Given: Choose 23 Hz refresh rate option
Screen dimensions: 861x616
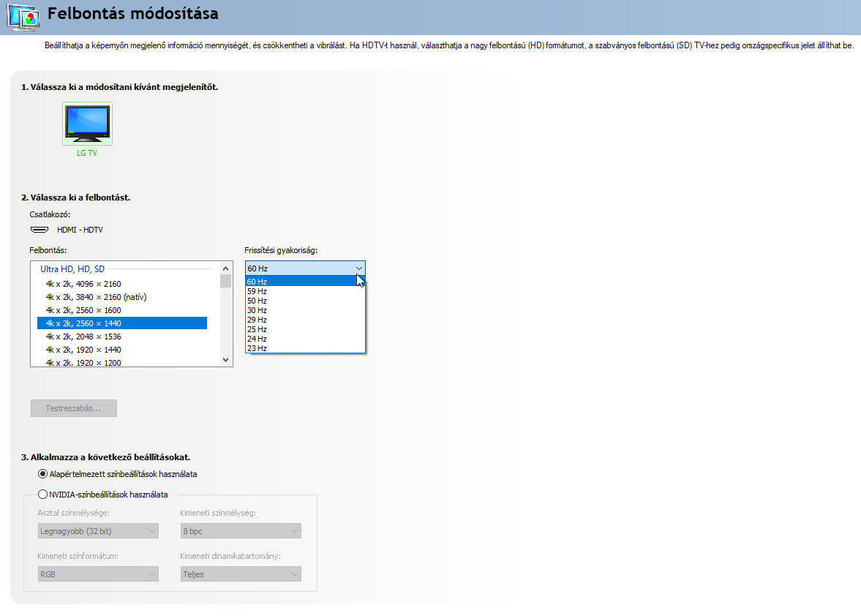Looking at the screenshot, I should pos(305,348).
